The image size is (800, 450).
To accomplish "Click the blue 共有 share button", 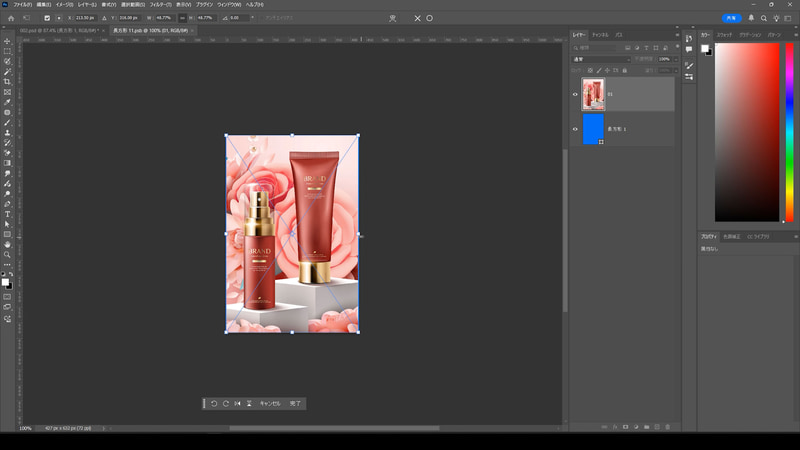I will click(731, 18).
